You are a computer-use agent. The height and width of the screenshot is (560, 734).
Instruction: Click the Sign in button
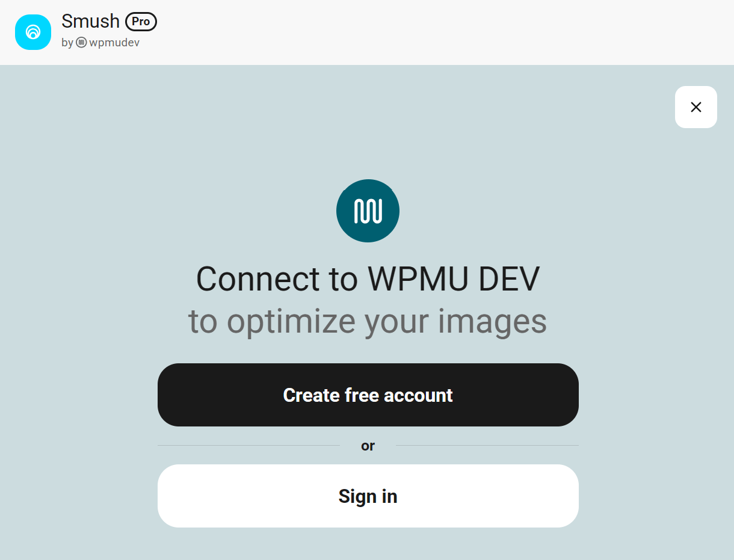(368, 496)
